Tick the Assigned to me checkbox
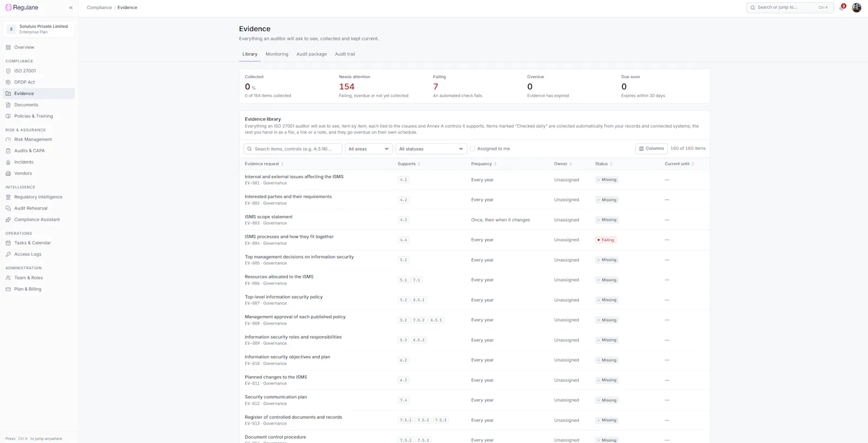This screenshot has width=868, height=443. (472, 149)
